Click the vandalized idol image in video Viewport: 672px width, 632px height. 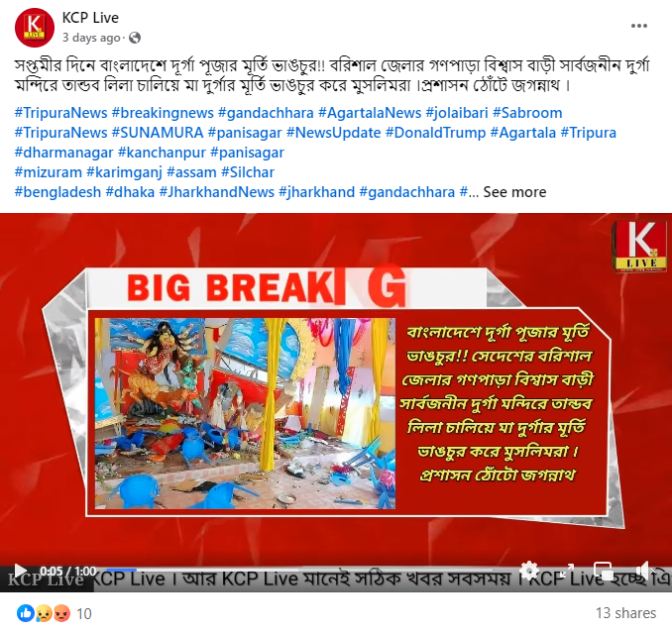tap(245, 413)
